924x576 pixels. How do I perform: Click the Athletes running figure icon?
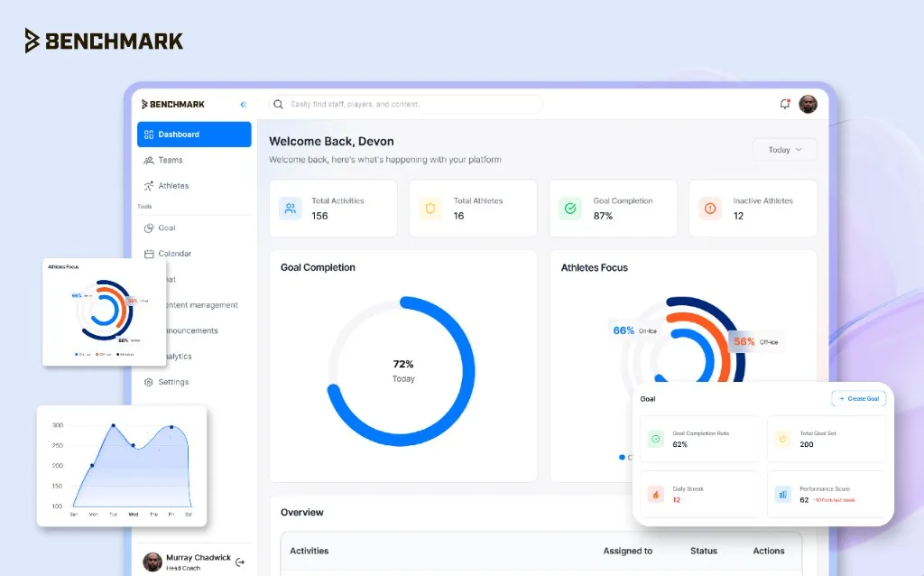coord(149,186)
